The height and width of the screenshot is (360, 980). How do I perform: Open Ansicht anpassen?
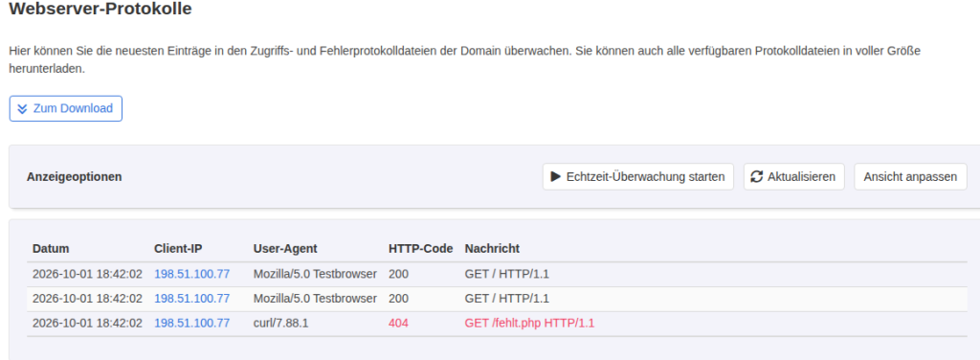910,177
